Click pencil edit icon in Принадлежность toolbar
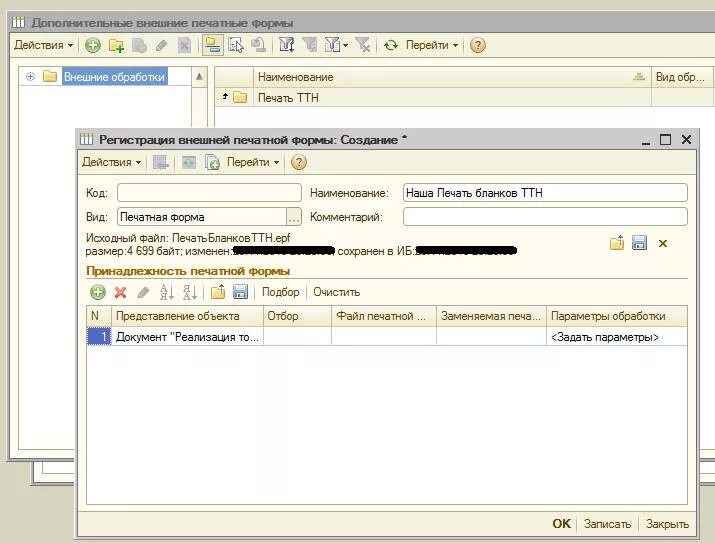Image resolution: width=715 pixels, height=543 pixels. tap(143, 292)
